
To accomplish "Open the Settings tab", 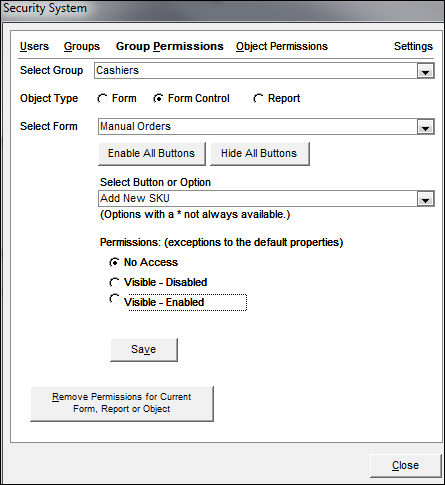I will coord(413,46).
